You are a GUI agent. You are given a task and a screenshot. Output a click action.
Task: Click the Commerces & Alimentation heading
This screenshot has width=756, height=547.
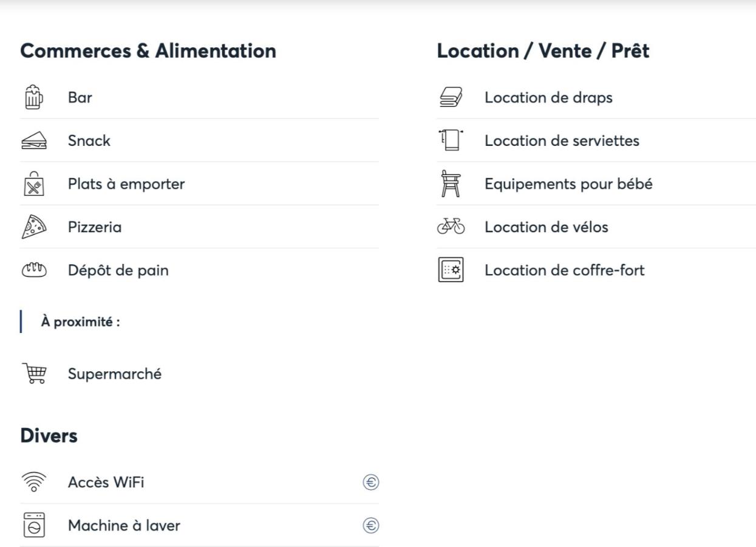(148, 51)
